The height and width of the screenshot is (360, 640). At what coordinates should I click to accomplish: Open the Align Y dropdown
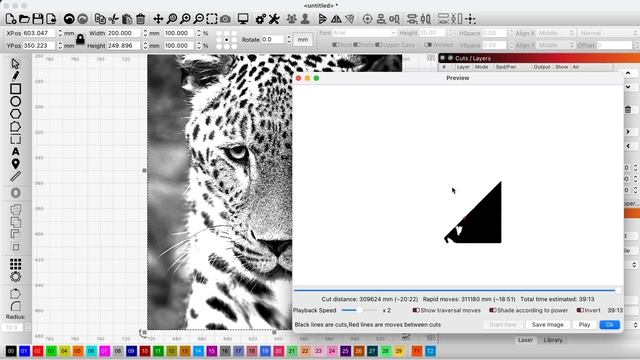556,45
